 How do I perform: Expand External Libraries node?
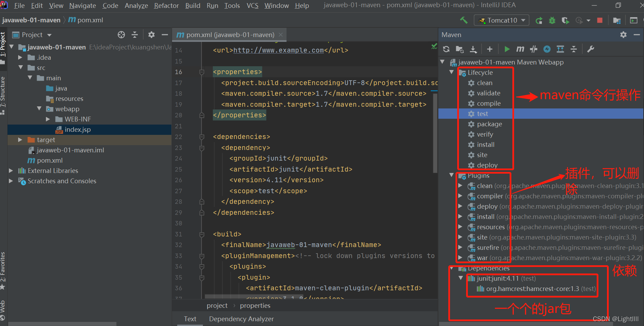tap(11, 171)
